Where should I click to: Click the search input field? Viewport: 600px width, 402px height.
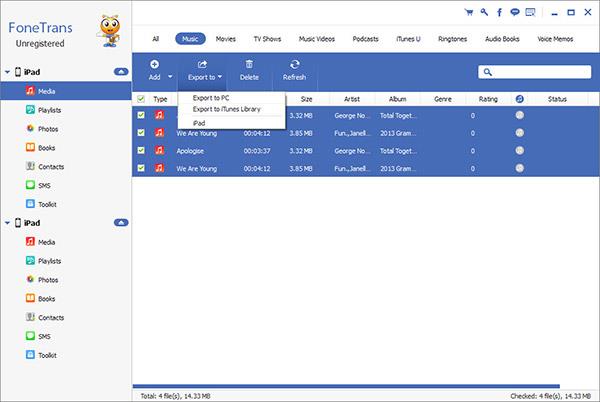535,72
